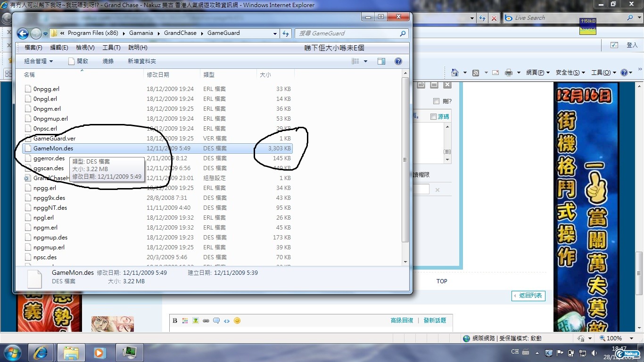Open the 工具(T) menu in Explorer
The width and height of the screenshot is (644, 362).
point(111,48)
